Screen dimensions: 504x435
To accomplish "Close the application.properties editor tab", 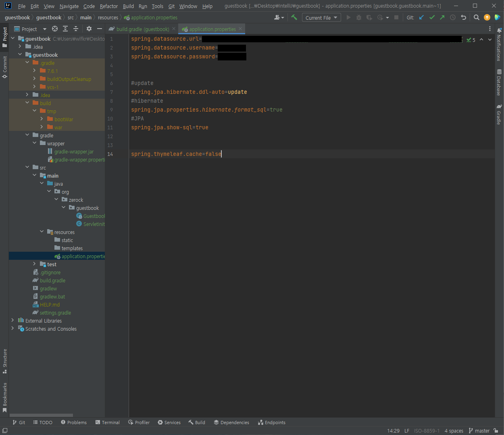I will (240, 29).
